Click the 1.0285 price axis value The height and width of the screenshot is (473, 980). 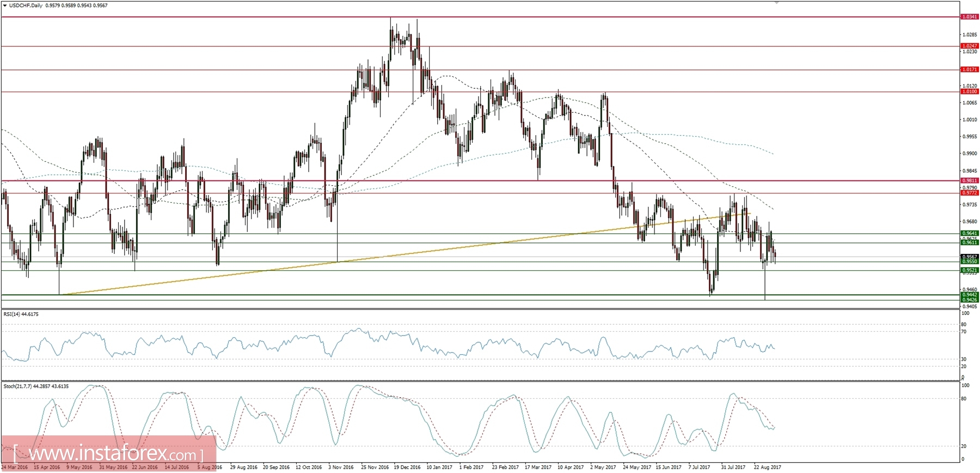[x=970, y=35]
